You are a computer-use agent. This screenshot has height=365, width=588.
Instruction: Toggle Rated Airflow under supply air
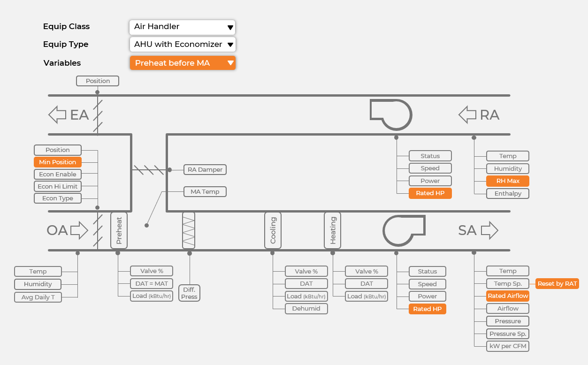(x=508, y=296)
